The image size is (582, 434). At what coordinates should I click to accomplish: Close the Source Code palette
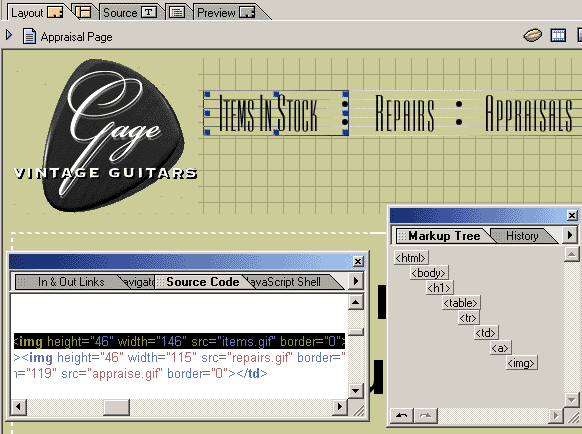[x=358, y=262]
